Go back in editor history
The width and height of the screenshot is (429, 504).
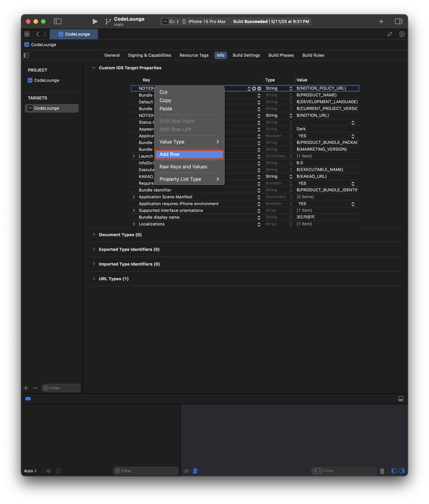click(x=37, y=34)
